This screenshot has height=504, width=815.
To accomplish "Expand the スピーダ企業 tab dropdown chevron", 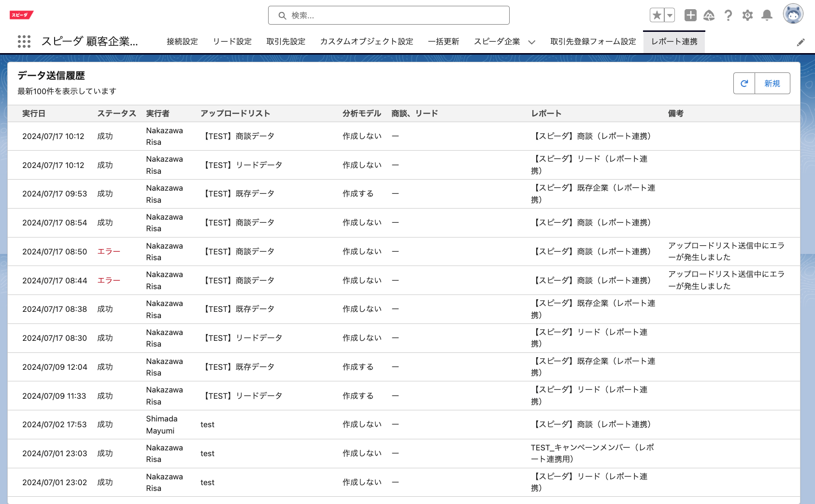I will tap(532, 42).
